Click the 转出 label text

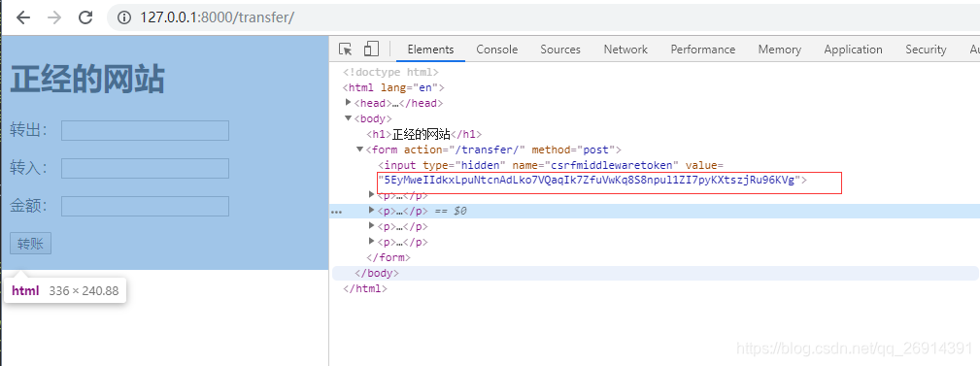pyautogui.click(x=28, y=130)
